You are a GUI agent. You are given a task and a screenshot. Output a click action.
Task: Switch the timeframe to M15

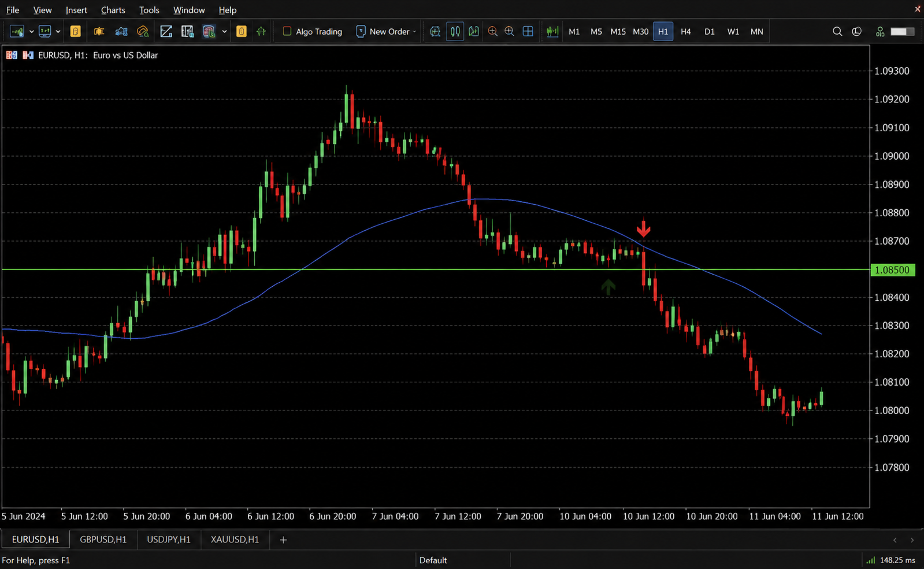pos(618,31)
